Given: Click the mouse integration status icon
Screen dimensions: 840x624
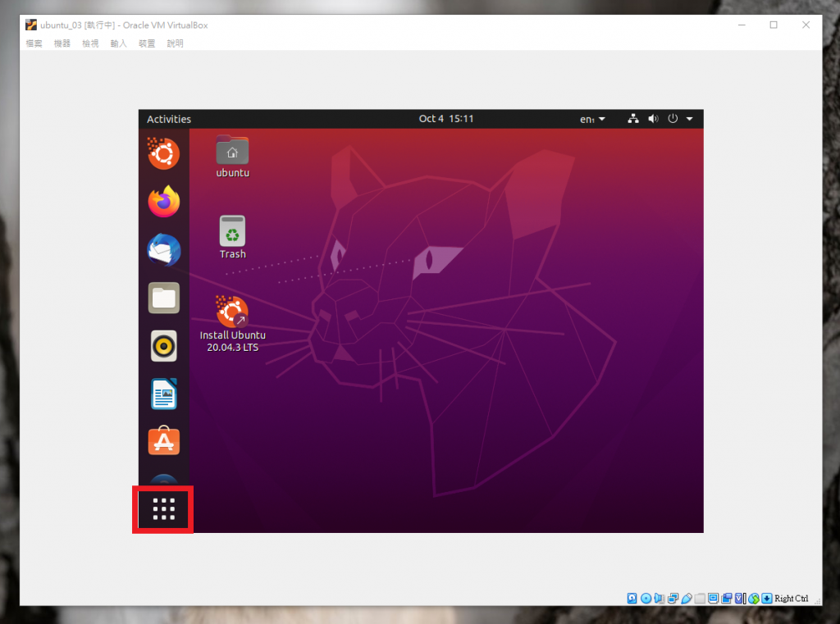Looking at the screenshot, I should pyautogui.click(x=754, y=599).
